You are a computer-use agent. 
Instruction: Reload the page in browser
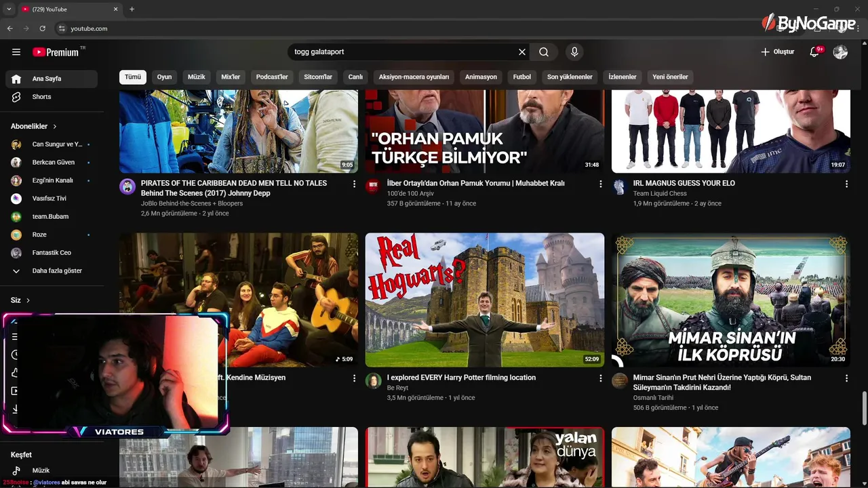[x=42, y=28]
